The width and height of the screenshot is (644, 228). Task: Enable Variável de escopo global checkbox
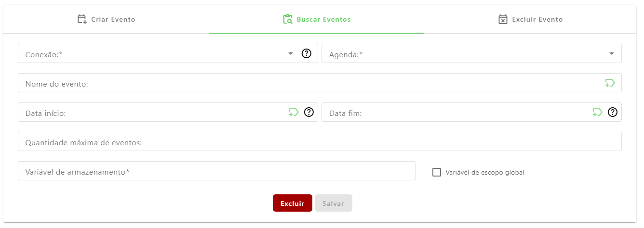437,172
